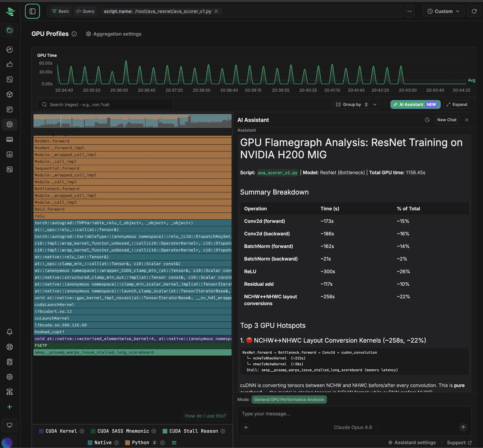Image resolution: width=483 pixels, height=448 pixels.
Task: Open the monitor display sidebar icon
Action: tap(10, 425)
